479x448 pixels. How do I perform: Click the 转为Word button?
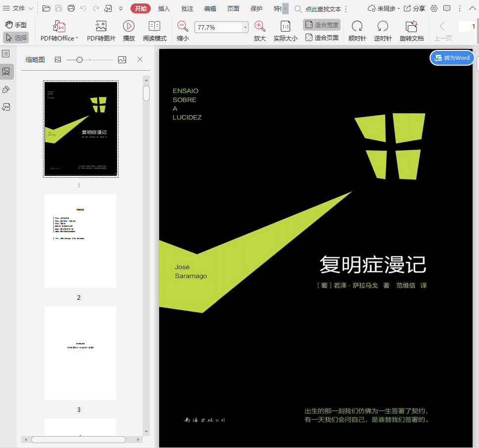pos(452,58)
